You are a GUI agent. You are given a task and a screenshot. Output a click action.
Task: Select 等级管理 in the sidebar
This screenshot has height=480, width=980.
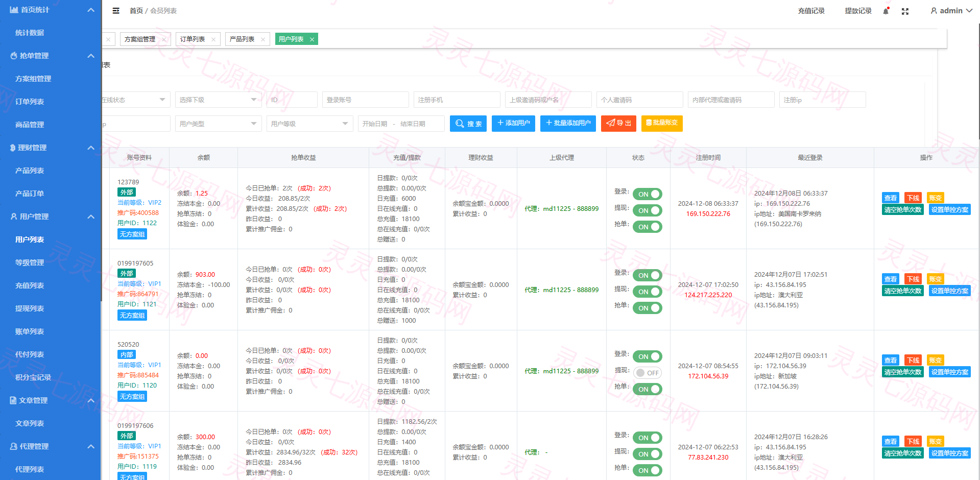[x=30, y=262]
